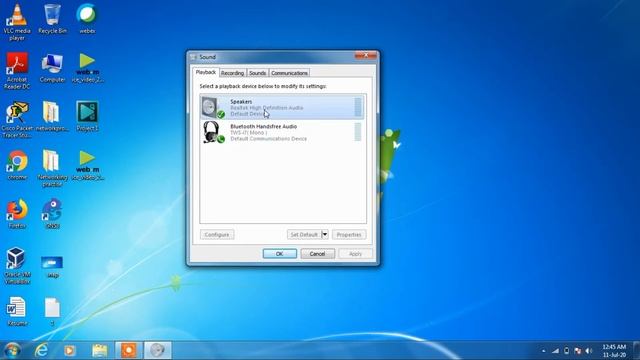Image resolution: width=640 pixels, height=360 pixels.
Task: Click the Set Default button
Action: pos(304,235)
